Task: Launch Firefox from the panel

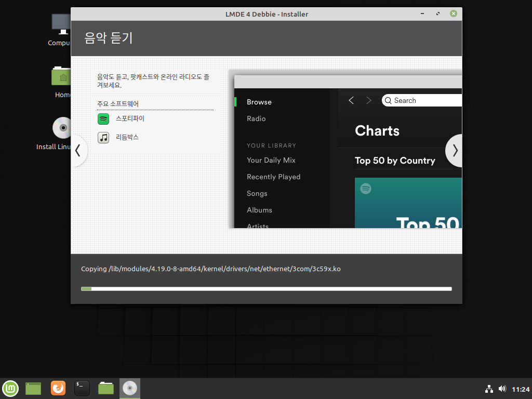Action: tap(58, 388)
